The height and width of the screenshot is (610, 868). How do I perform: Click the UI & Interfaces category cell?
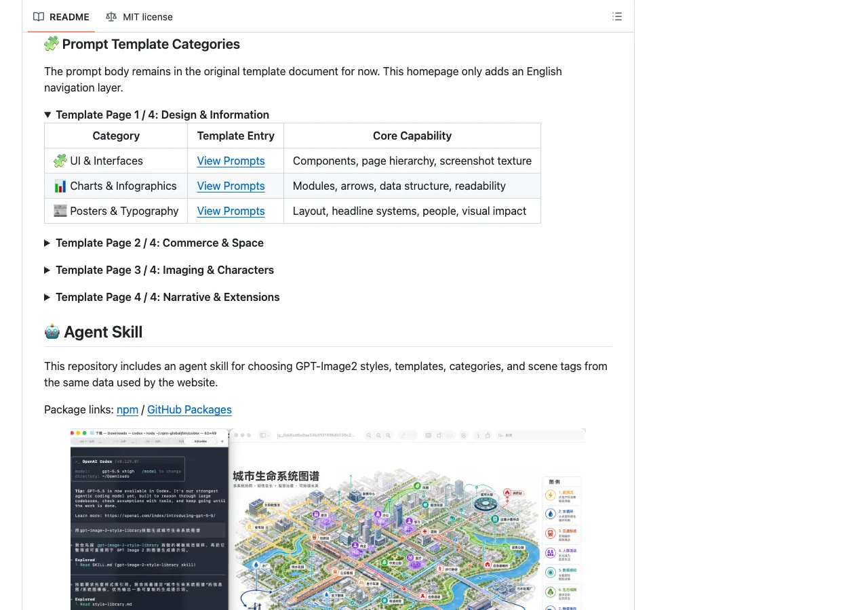[116, 161]
